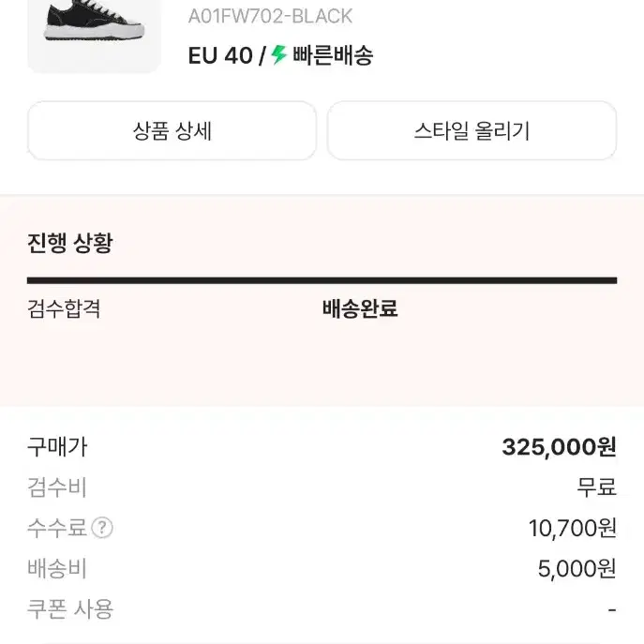Tap the 빠른배송 label
644x644 pixels.
pos(333,55)
